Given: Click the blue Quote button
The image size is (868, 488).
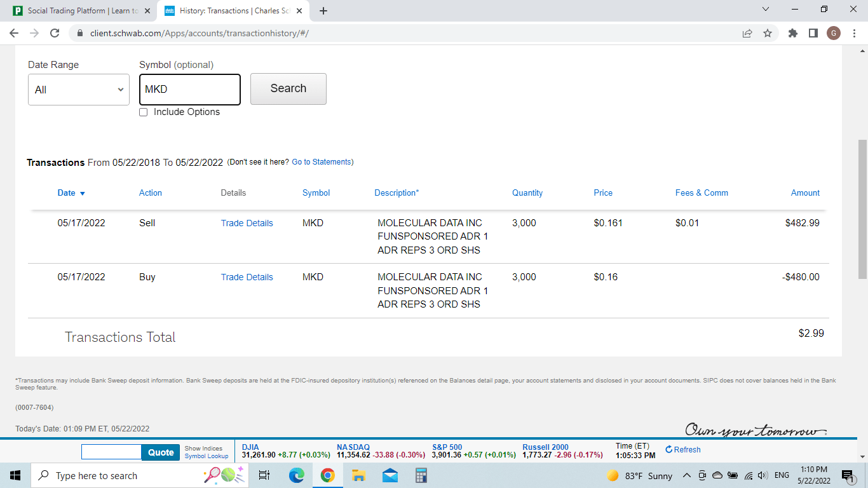Looking at the screenshot, I should tap(161, 452).
